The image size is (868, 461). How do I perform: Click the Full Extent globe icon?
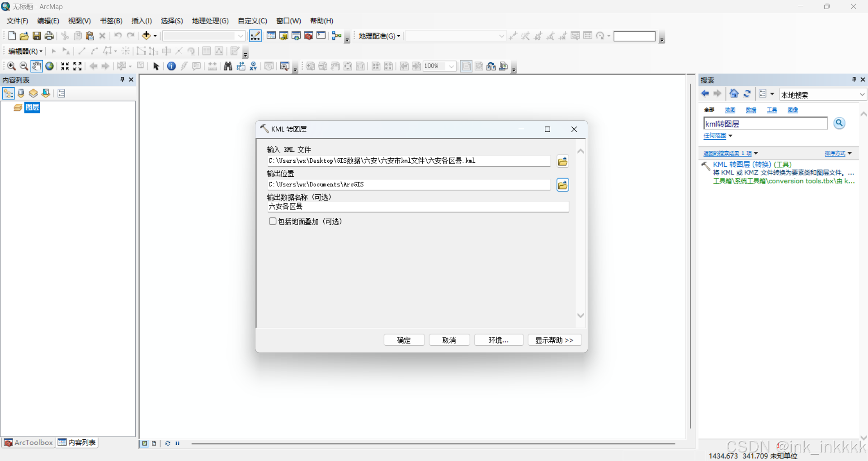click(49, 66)
